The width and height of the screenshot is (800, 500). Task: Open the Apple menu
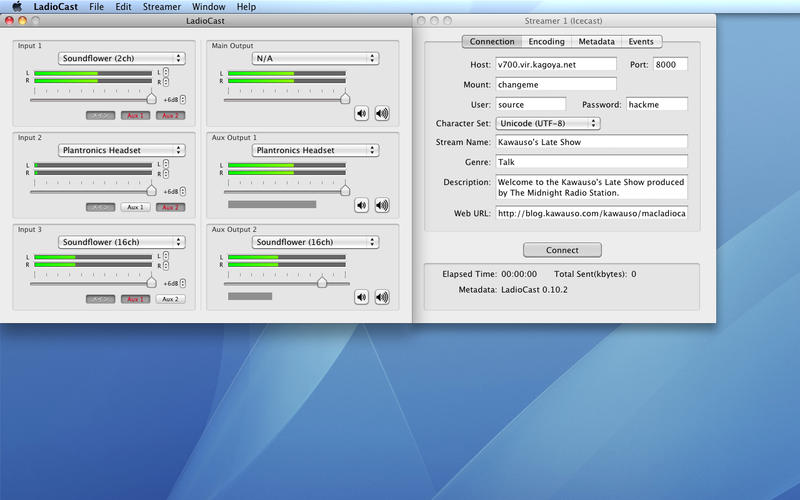(x=16, y=7)
